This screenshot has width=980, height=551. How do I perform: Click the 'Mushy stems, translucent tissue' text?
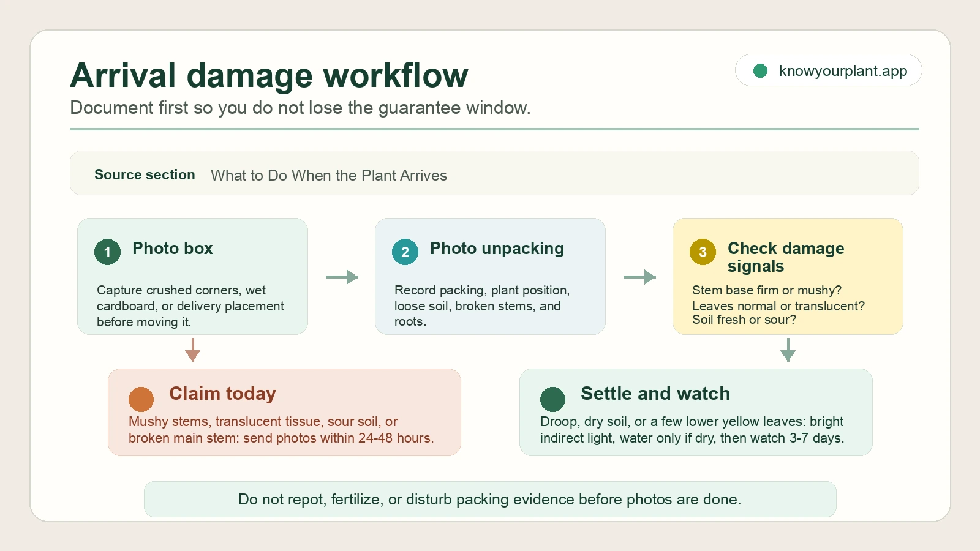coord(281,430)
